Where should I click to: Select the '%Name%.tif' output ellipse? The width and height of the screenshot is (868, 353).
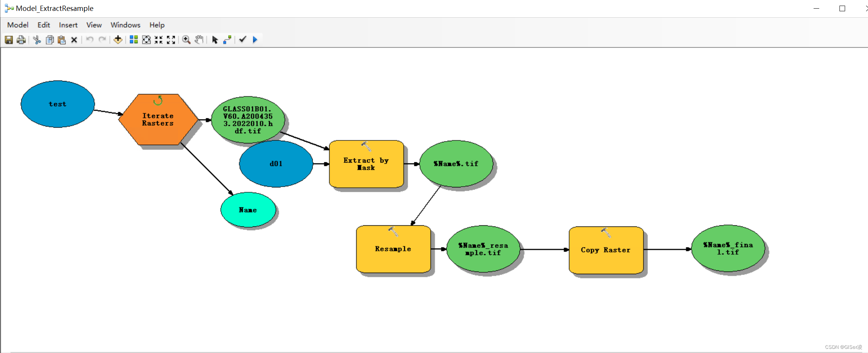pyautogui.click(x=456, y=164)
